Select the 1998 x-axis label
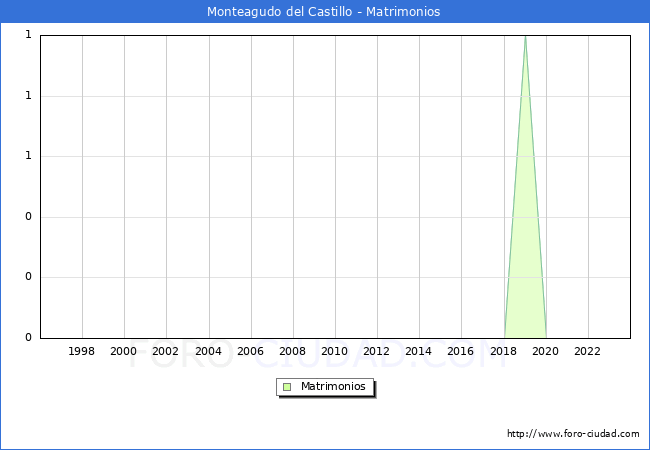 (81, 351)
